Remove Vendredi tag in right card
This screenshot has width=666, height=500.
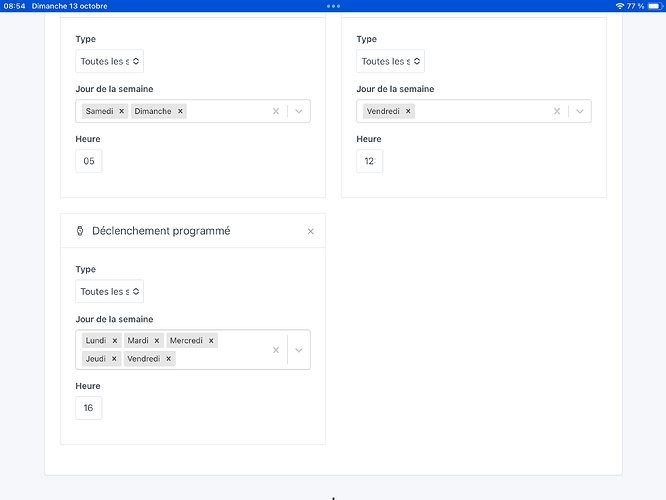(408, 111)
